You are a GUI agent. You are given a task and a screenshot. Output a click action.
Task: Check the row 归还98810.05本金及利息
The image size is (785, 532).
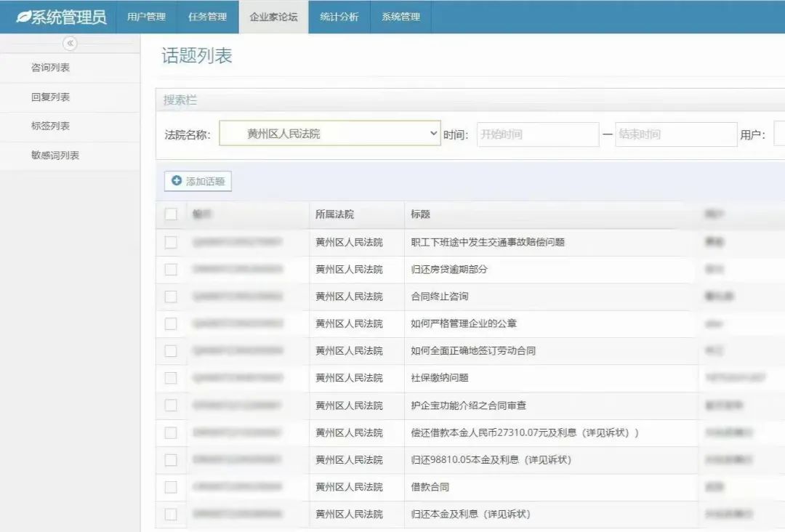(x=171, y=460)
